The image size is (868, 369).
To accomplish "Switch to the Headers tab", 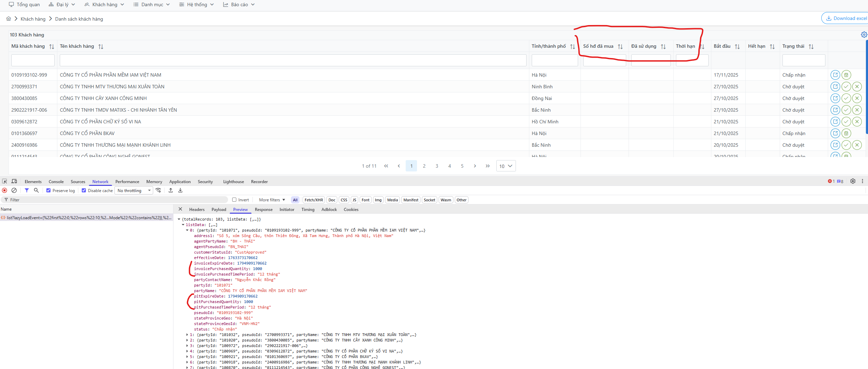I will point(197,210).
